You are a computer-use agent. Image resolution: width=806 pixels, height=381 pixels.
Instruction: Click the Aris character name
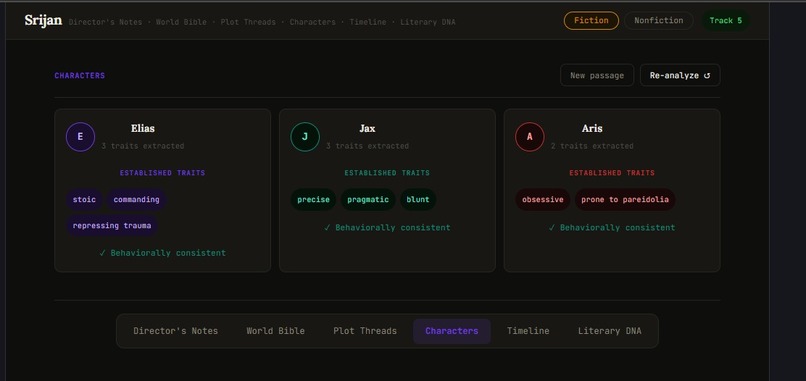coord(592,129)
